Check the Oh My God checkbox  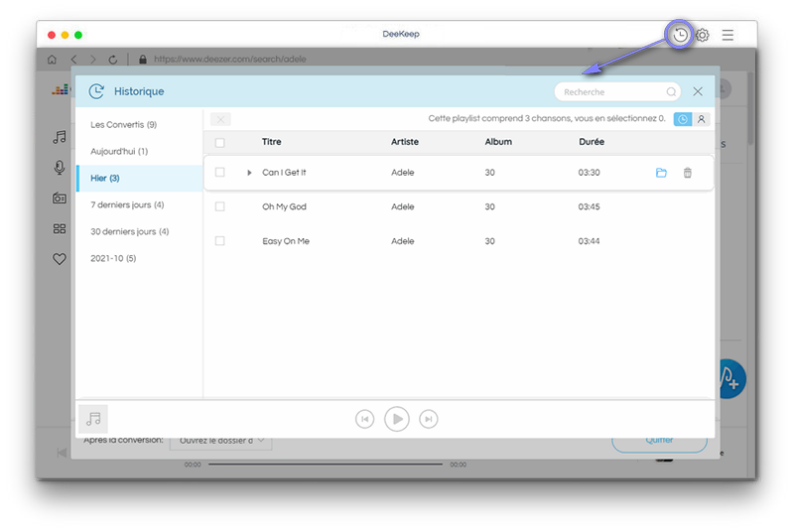pos(219,206)
